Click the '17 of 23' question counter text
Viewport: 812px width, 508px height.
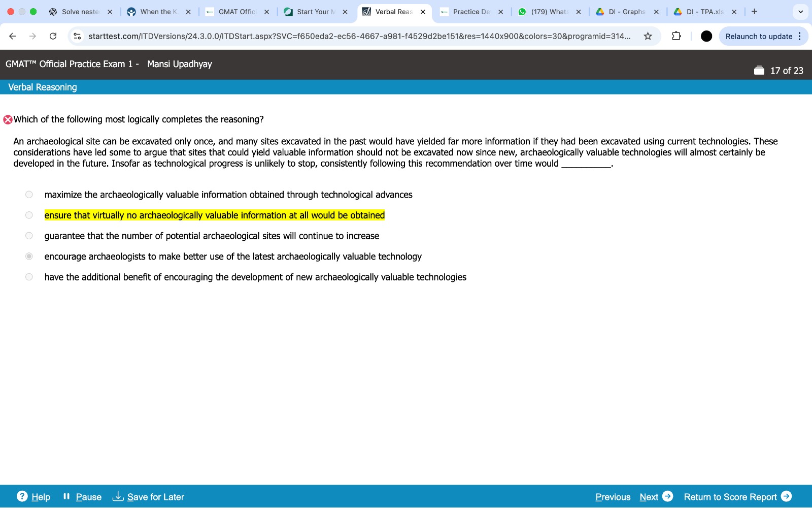point(787,71)
